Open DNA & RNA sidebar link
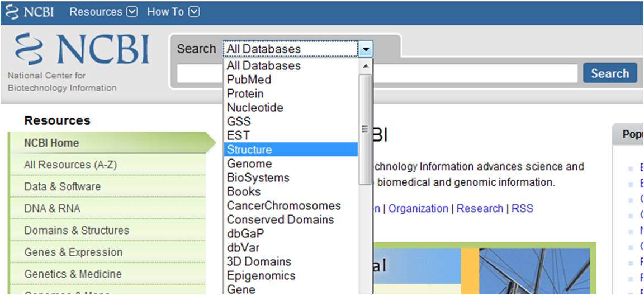This screenshot has width=644, height=295. tap(107, 209)
